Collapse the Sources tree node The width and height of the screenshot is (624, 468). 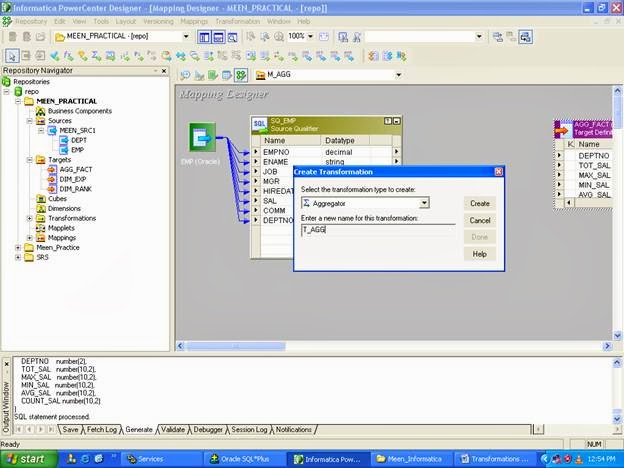tap(29, 121)
